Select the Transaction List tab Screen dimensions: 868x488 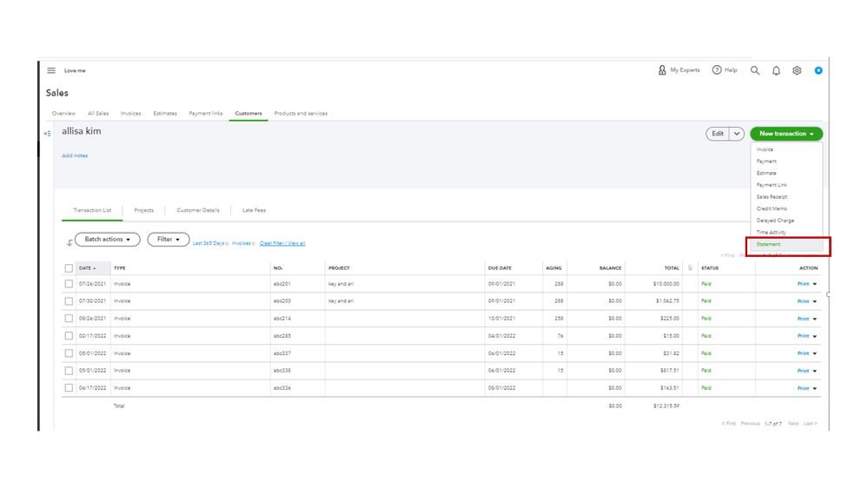pos(92,210)
